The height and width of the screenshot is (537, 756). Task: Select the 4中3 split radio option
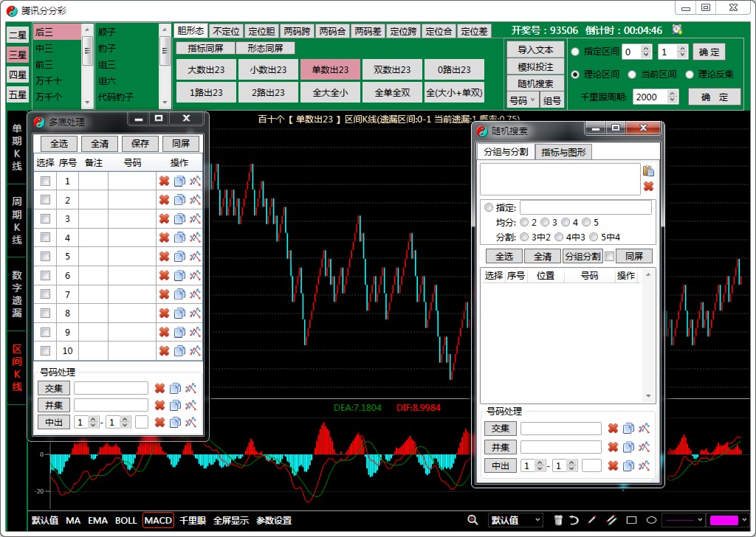pyautogui.click(x=558, y=237)
